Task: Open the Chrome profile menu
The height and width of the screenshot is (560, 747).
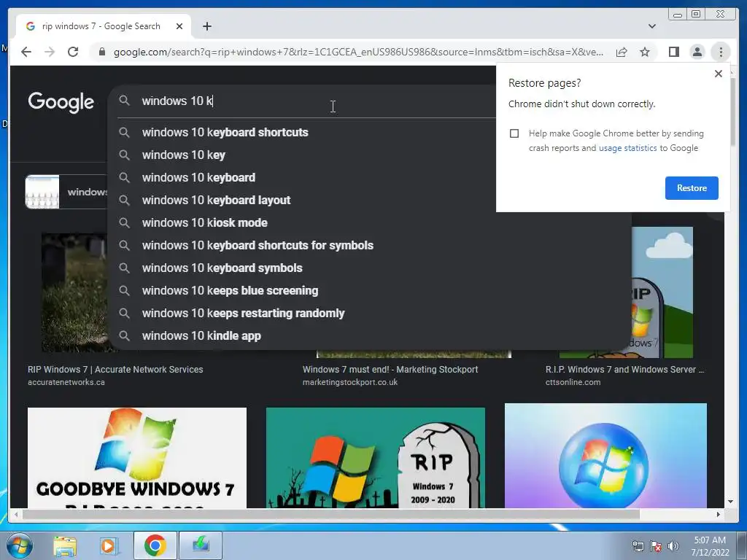Action: click(x=697, y=52)
